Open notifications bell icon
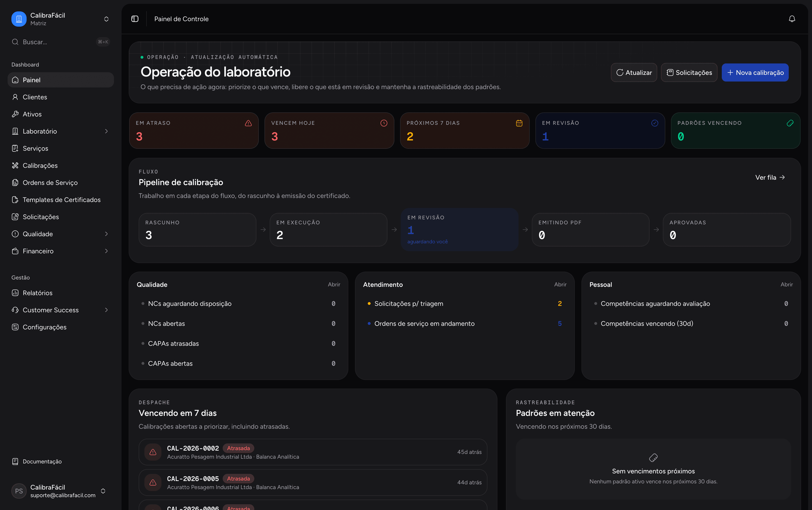The width and height of the screenshot is (812, 510). pyautogui.click(x=792, y=19)
